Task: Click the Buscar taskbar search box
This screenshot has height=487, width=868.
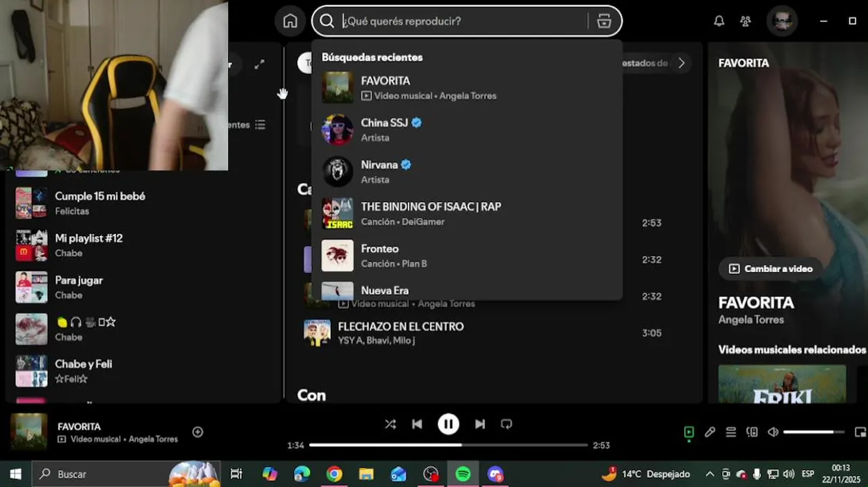Action: 126,474
